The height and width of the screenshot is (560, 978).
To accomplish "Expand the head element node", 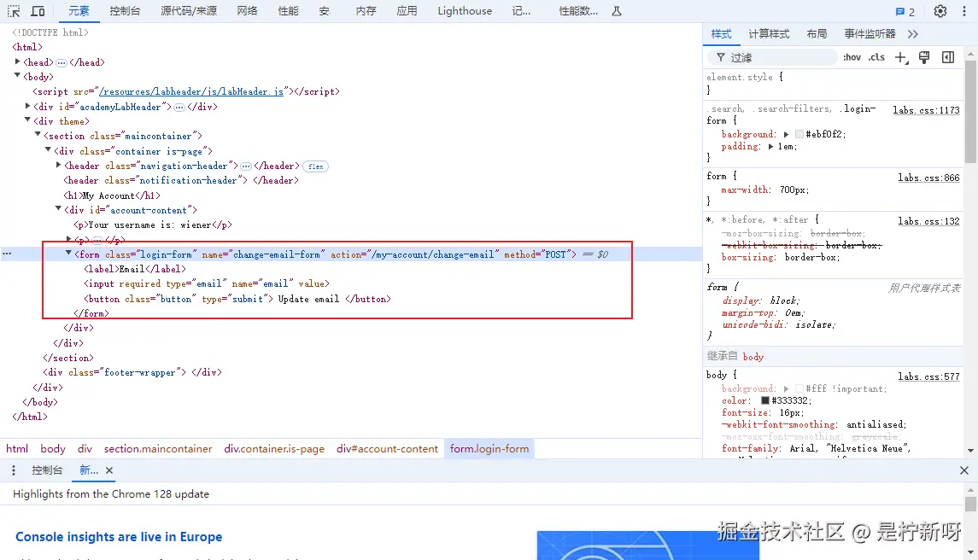I will (17, 61).
